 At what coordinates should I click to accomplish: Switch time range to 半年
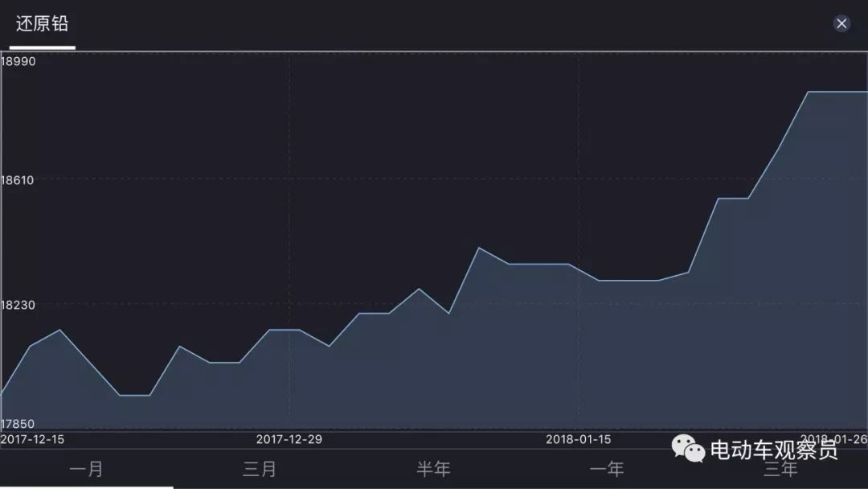(433, 469)
